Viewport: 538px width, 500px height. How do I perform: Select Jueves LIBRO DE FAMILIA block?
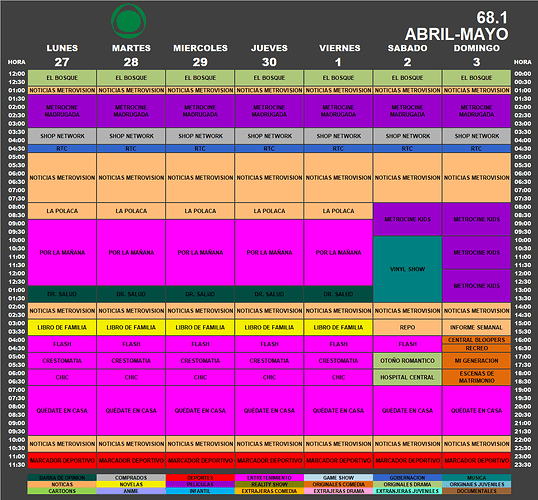click(269, 327)
